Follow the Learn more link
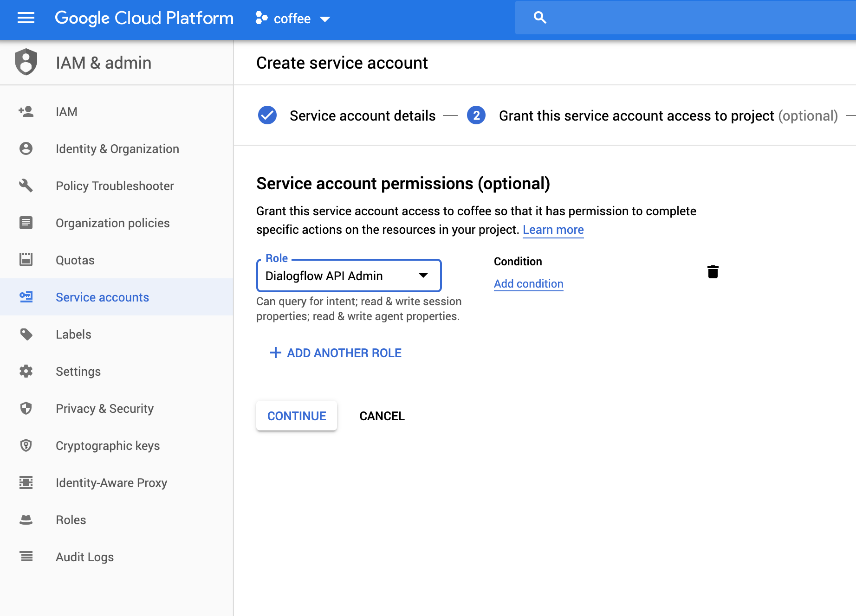Viewport: 856px width, 616px height. [553, 230]
